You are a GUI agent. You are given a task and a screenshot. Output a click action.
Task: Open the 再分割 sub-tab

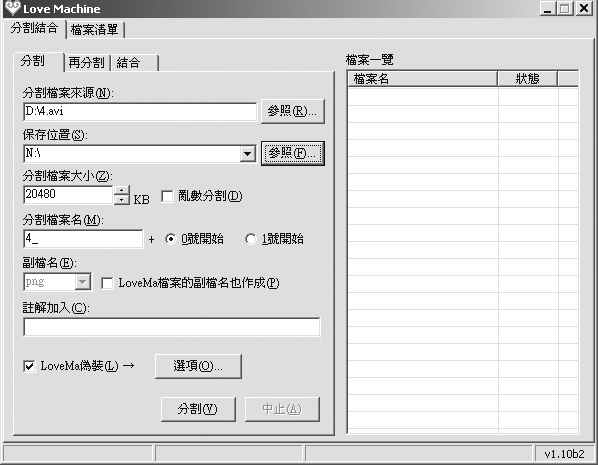click(x=86, y=63)
